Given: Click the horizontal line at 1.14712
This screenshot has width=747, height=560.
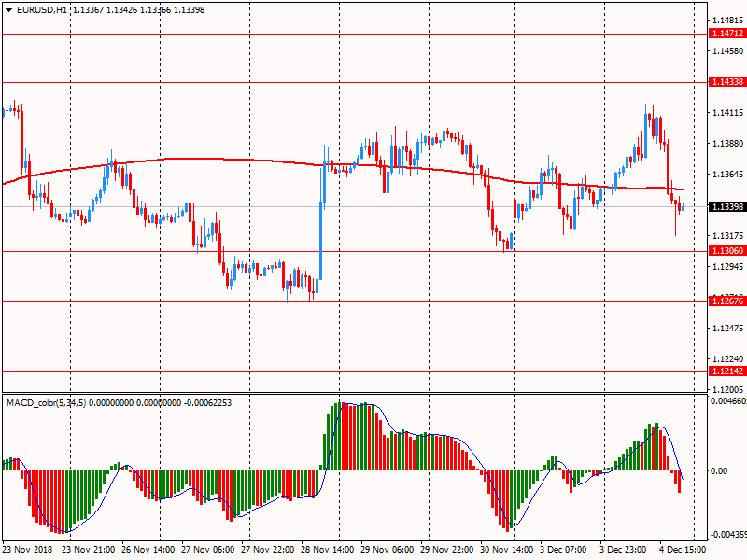Looking at the screenshot, I should 373,34.
